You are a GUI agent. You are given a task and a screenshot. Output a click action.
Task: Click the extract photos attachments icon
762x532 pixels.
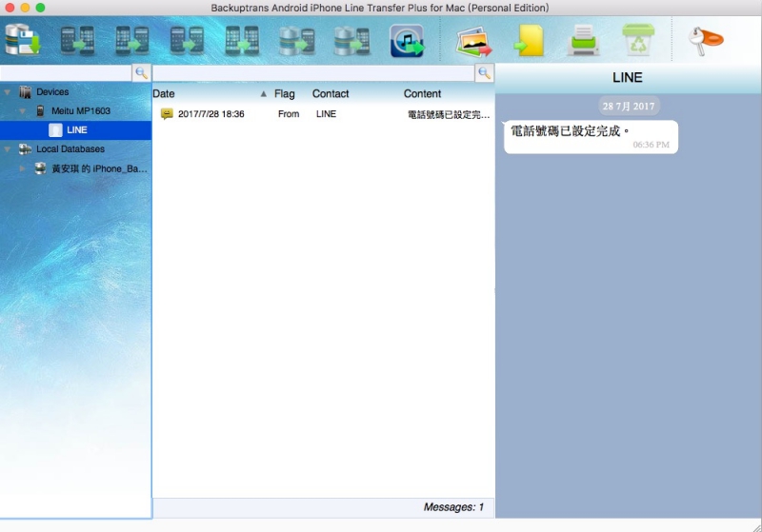coord(473,41)
